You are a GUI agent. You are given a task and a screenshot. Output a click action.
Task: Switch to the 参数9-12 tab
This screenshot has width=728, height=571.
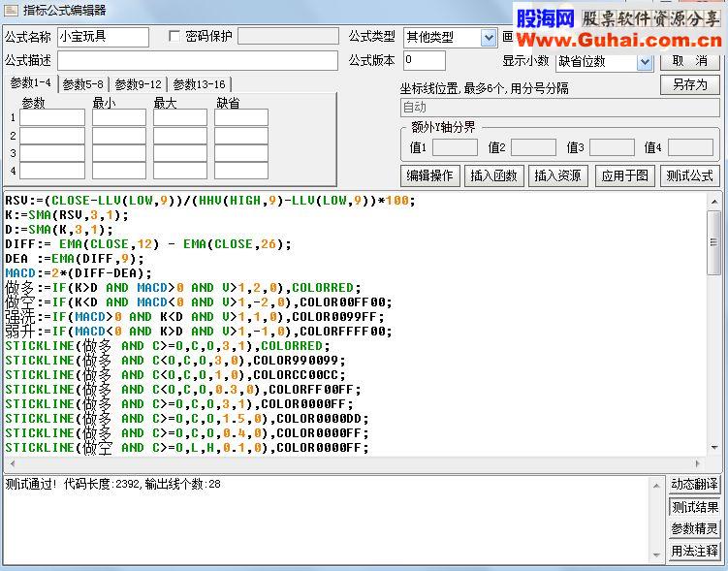[x=138, y=84]
